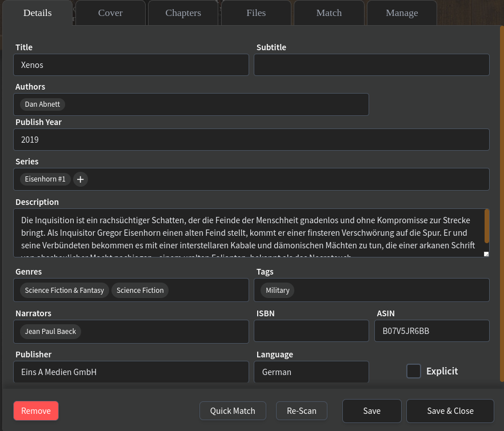Save the metadata changes

[371, 410]
